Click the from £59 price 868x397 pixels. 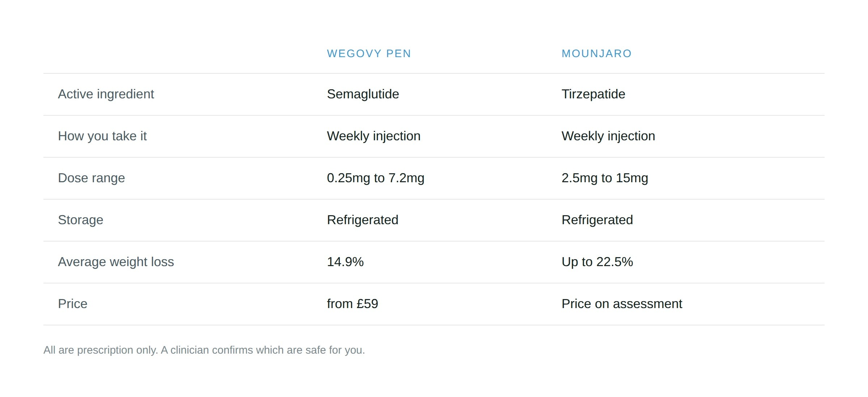click(353, 304)
